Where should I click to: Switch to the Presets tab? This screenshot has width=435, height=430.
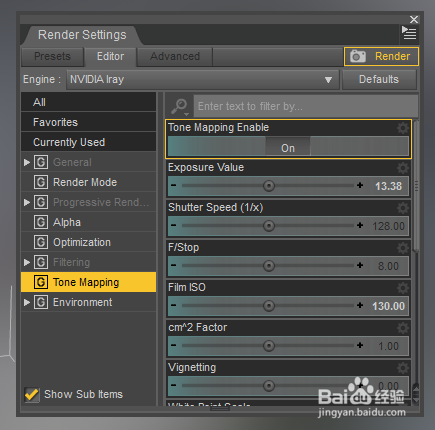(52, 56)
